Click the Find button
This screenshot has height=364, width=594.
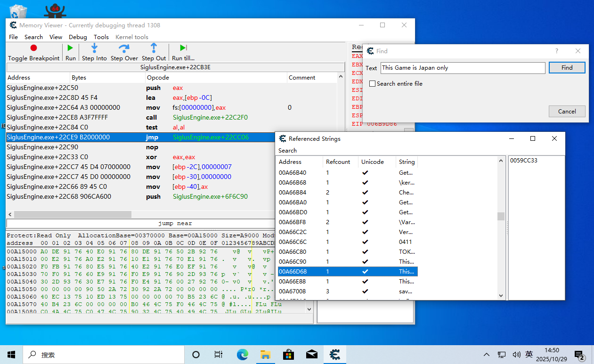point(567,68)
